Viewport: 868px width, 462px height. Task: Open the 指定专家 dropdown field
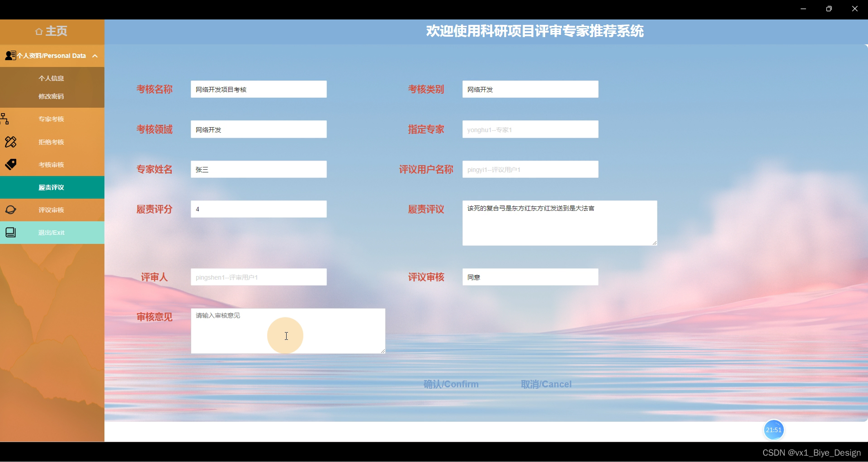pos(530,129)
